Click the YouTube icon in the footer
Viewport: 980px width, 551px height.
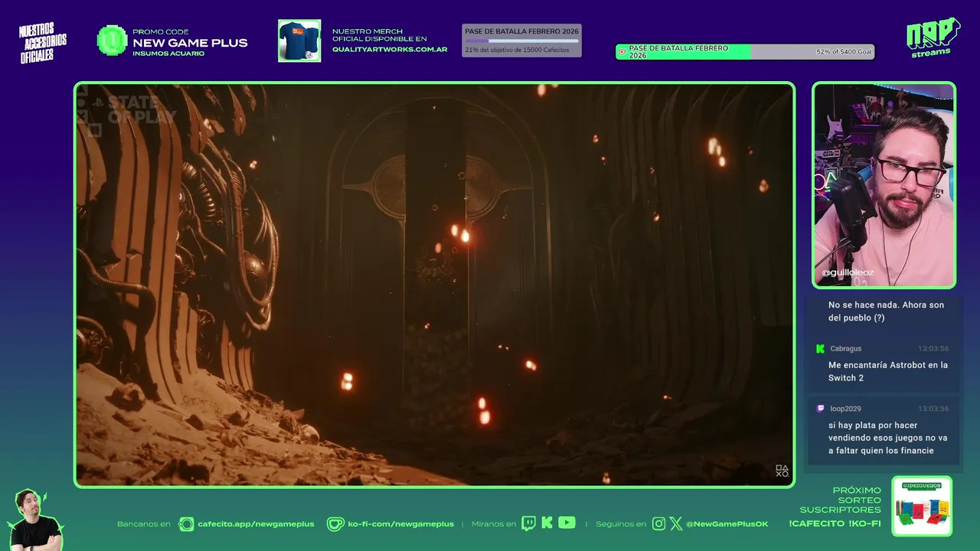click(x=567, y=523)
